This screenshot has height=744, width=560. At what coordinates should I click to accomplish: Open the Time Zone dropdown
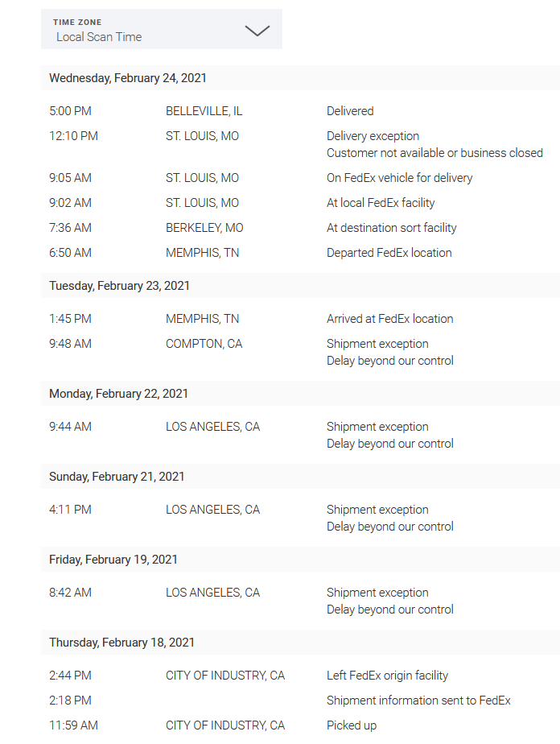pyautogui.click(x=161, y=29)
